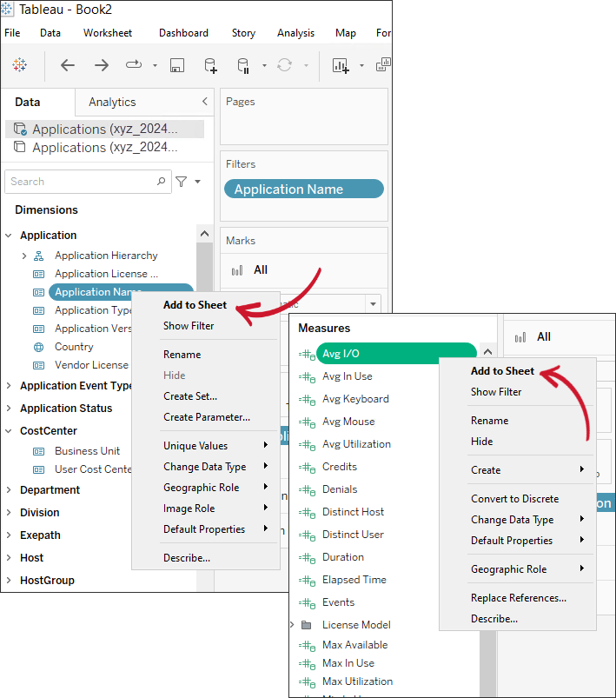Click scroll-up arrow of Measures list

pyautogui.click(x=487, y=352)
